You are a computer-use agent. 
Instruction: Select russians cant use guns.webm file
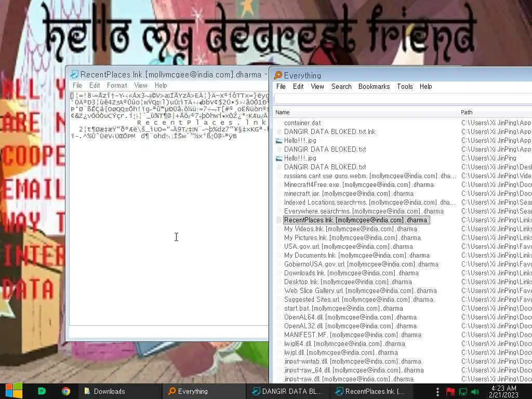click(370, 176)
